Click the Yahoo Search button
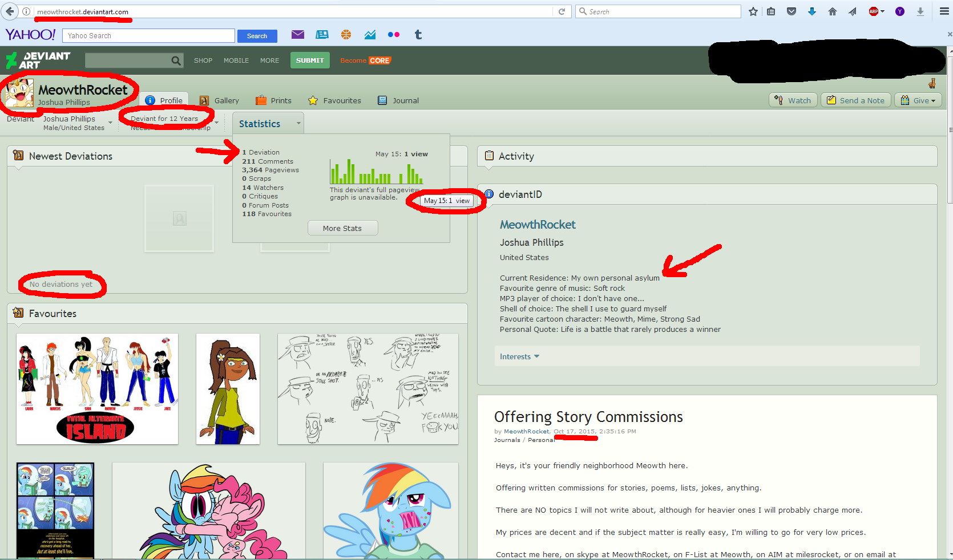The width and height of the screenshot is (953, 560). 257,36
